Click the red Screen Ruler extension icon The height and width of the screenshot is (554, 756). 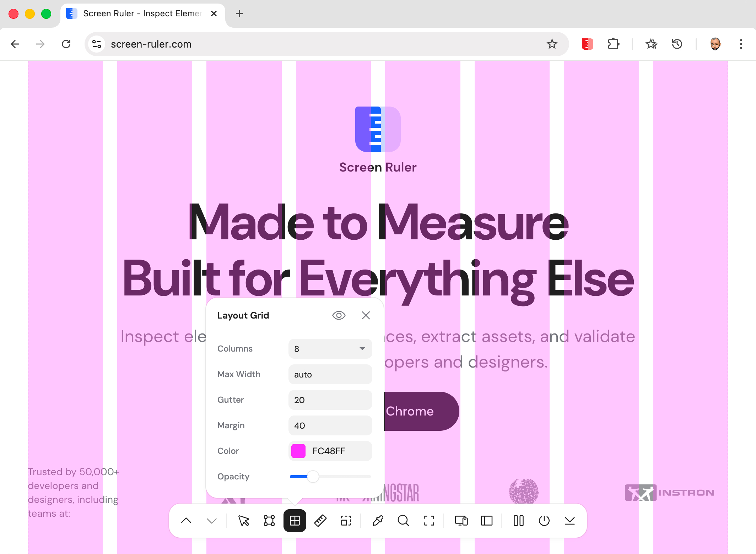click(587, 44)
